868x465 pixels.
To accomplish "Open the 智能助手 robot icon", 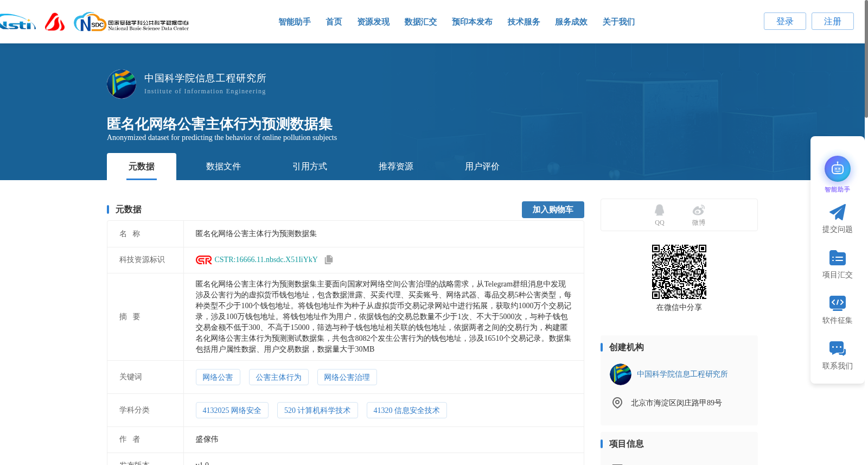I will coord(837,169).
